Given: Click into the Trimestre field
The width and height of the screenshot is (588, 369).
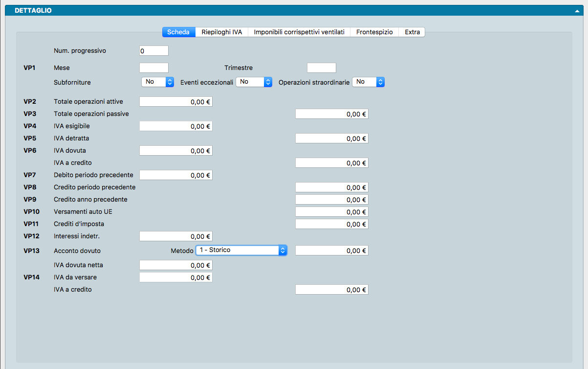Looking at the screenshot, I should 321,68.
